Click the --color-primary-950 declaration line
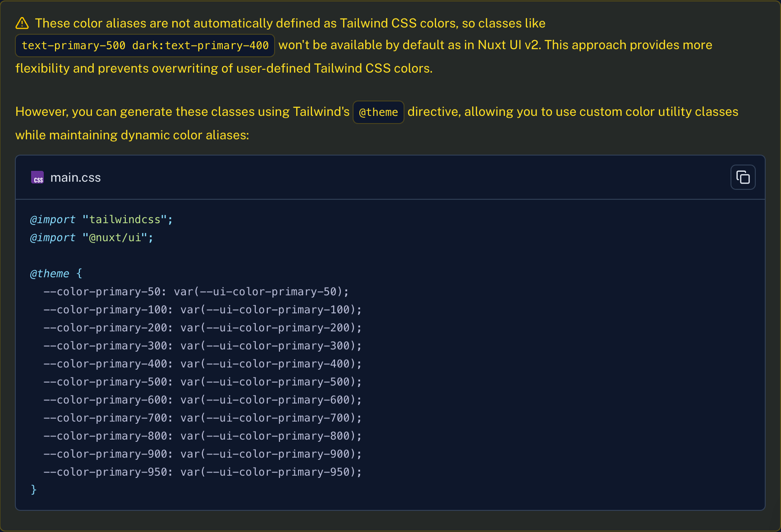Screen dimensions: 781x532 [202, 472]
